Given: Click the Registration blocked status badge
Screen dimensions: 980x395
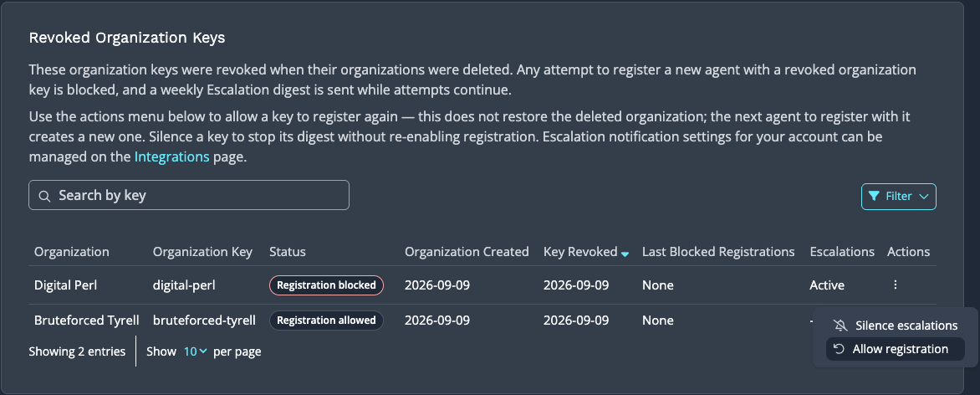Looking at the screenshot, I should (326, 285).
